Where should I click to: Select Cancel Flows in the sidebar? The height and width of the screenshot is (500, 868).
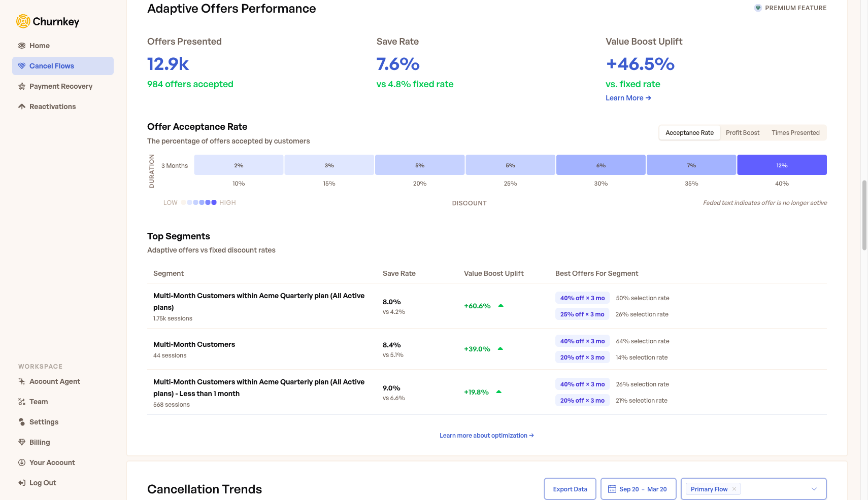point(52,65)
